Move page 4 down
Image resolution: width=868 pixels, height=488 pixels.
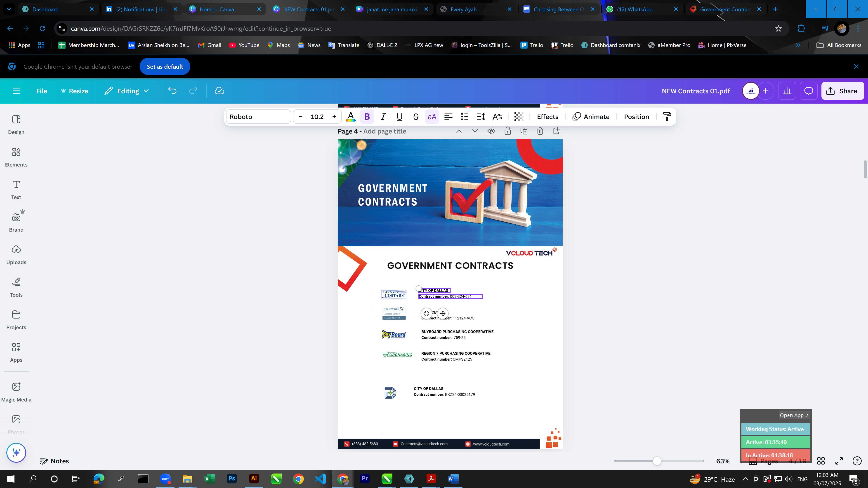point(475,131)
